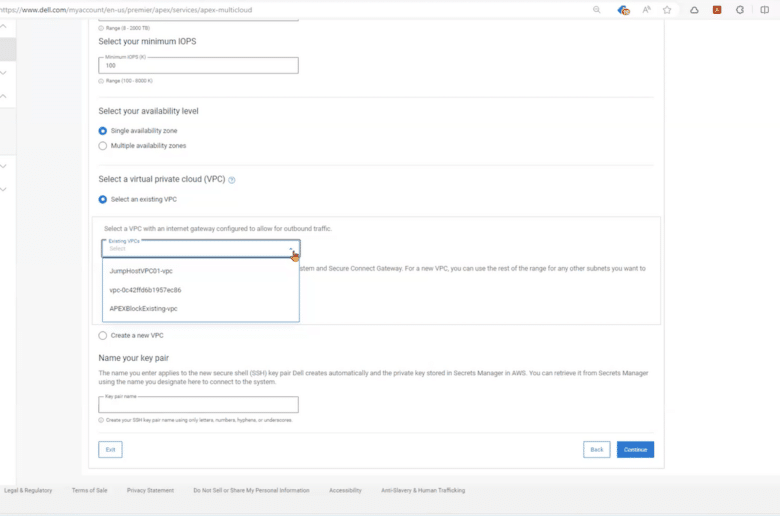The height and width of the screenshot is (516, 780).
Task: Click the Exit button
Action: pos(110,450)
